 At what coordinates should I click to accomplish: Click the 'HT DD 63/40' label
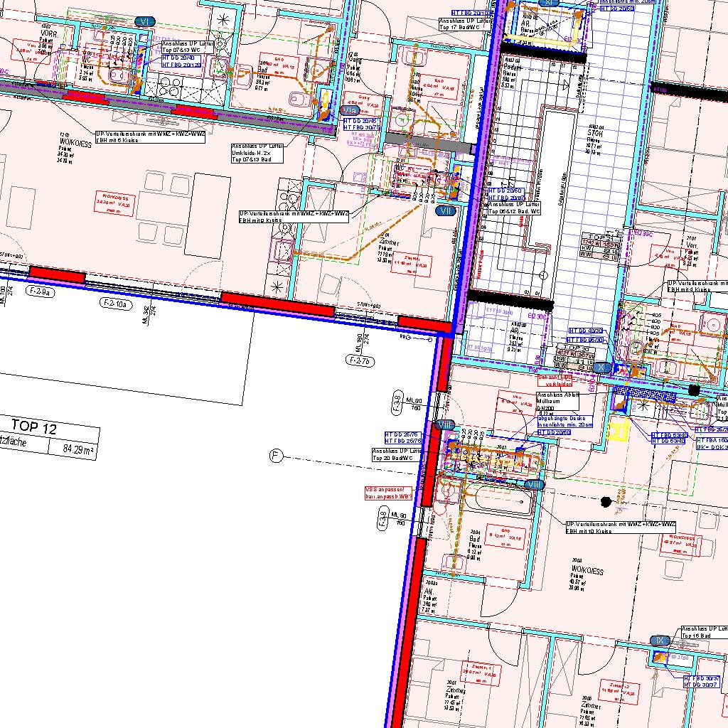click(x=668, y=441)
